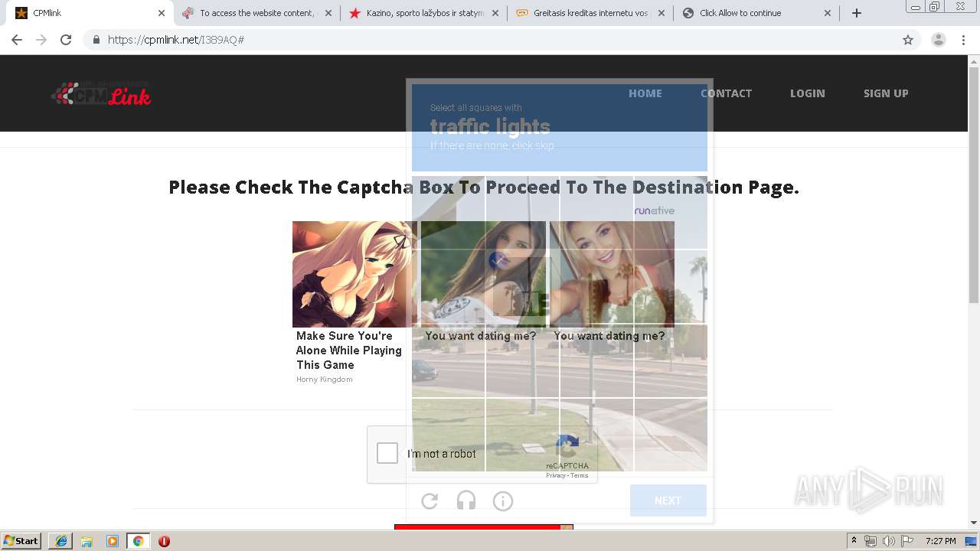Open the Horny Kingdom anime ad thumbnail
The height and width of the screenshot is (551, 980).
point(354,274)
